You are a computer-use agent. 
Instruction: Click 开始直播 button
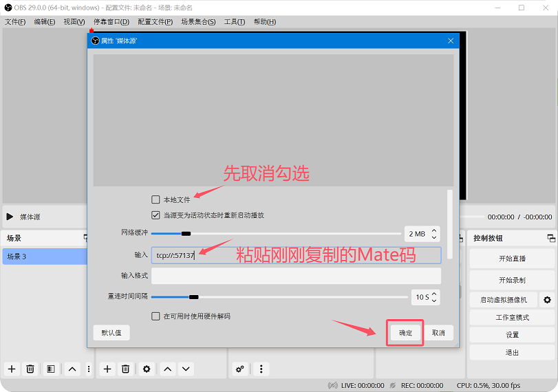(512, 259)
